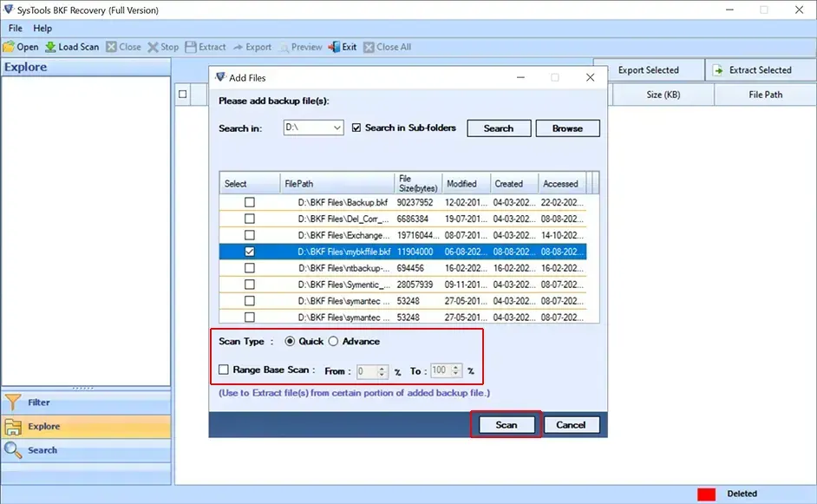Image resolution: width=817 pixels, height=504 pixels.
Task: Tick the checkbox for Del_Corr file
Action: point(250,219)
